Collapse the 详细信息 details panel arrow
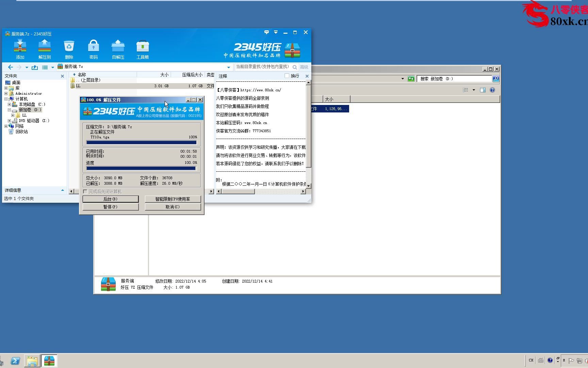This screenshot has height=368, width=588. tap(62, 190)
